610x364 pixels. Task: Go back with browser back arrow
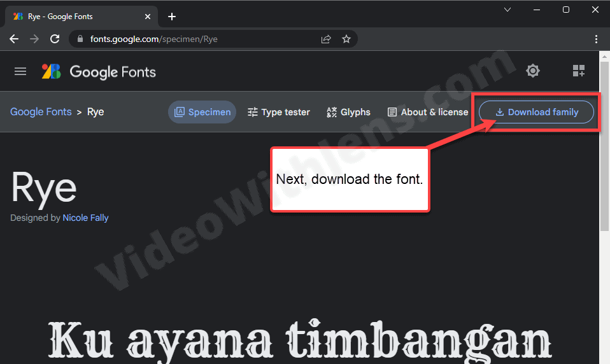click(14, 39)
